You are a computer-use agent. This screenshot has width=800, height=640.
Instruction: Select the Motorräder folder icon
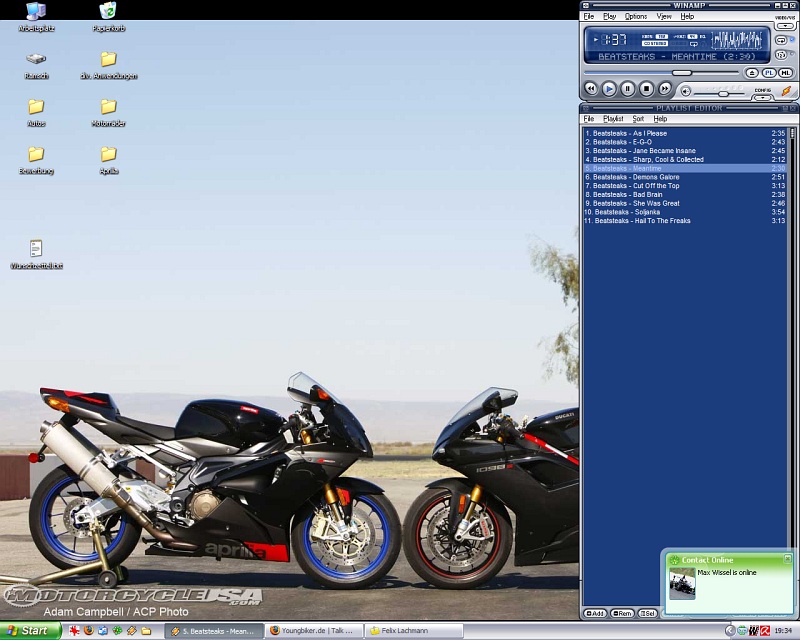click(108, 113)
